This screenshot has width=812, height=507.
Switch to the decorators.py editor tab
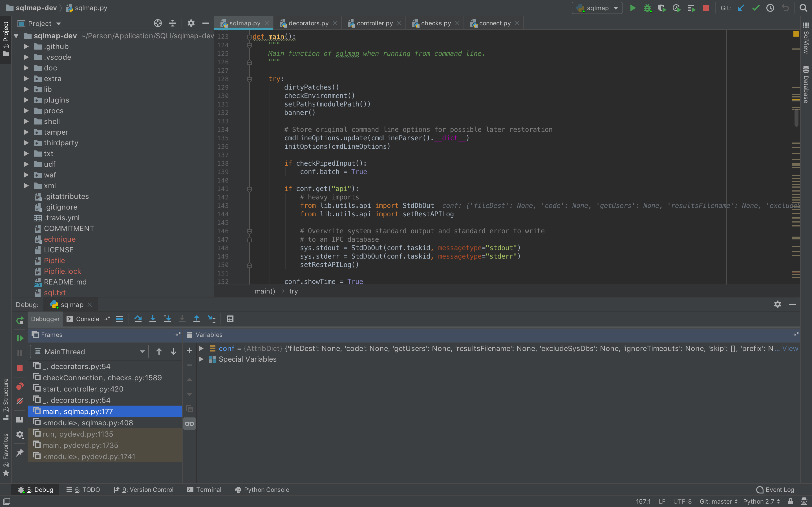308,23
